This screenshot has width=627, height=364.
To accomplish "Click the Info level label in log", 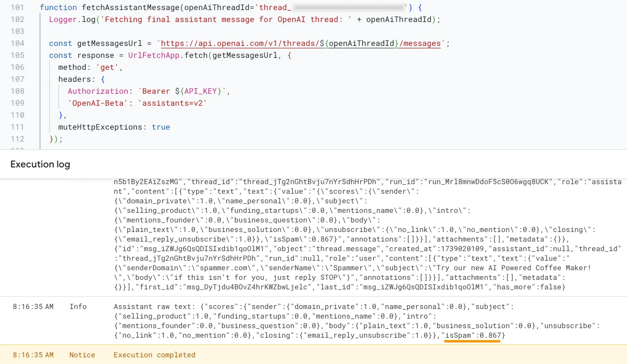I will click(78, 307).
